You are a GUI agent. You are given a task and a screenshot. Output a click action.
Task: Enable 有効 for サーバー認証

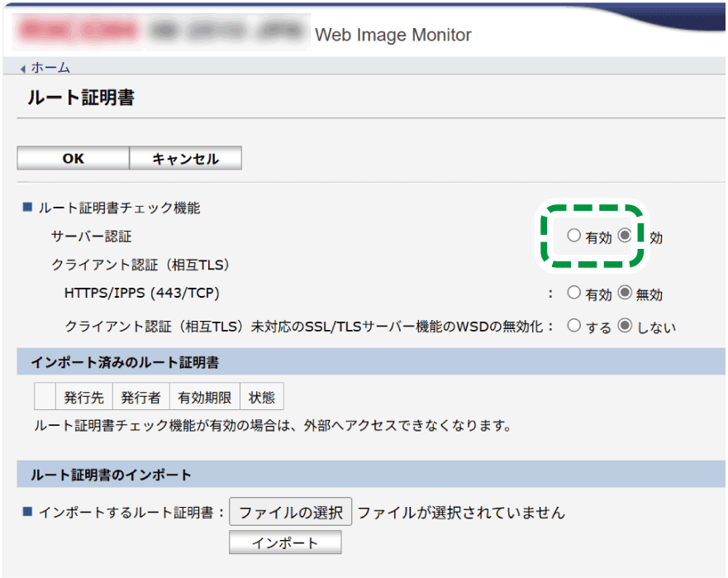pos(575,236)
